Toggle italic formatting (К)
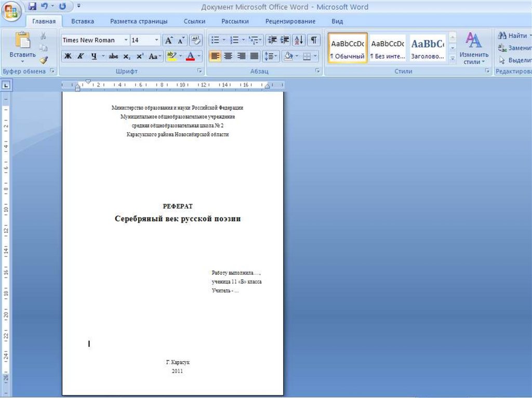Screen dimensions: 532x398 [81, 56]
